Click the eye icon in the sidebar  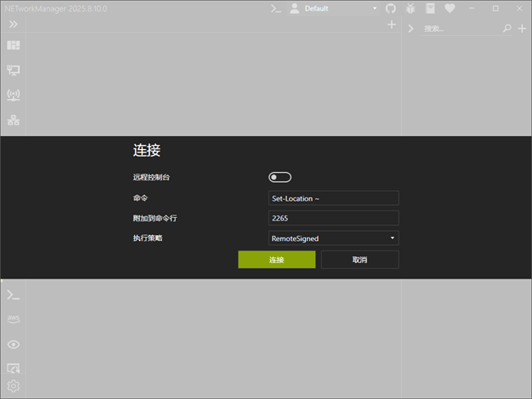[13, 344]
